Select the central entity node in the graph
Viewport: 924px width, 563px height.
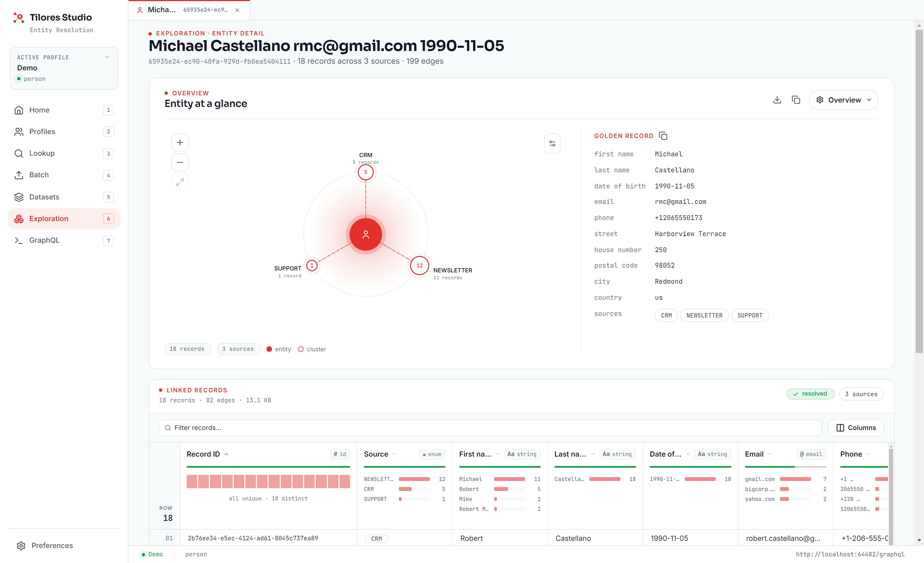pyautogui.click(x=366, y=234)
